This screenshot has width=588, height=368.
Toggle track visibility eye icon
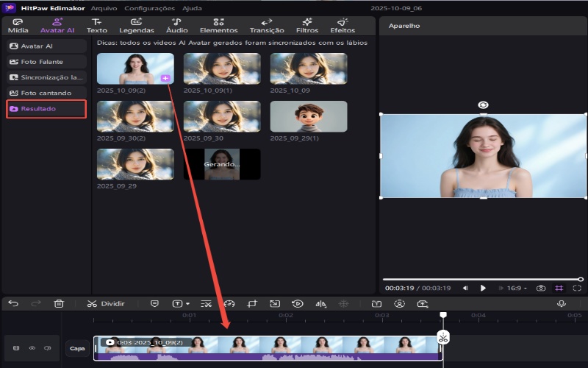(32, 348)
